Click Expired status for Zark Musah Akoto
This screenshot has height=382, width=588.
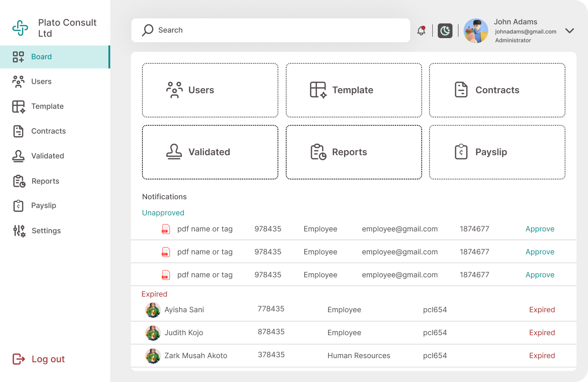pos(542,356)
